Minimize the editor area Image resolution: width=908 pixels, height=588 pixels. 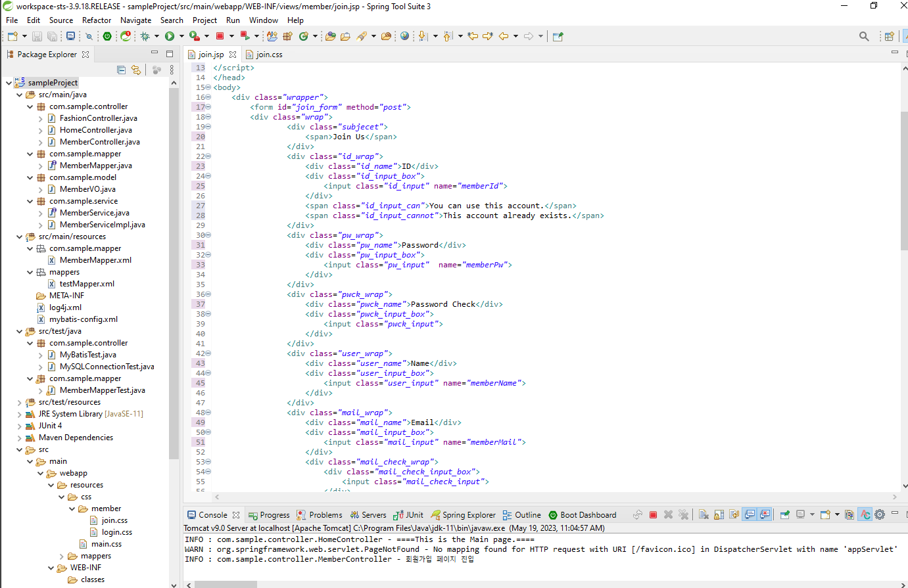pyautogui.click(x=894, y=53)
